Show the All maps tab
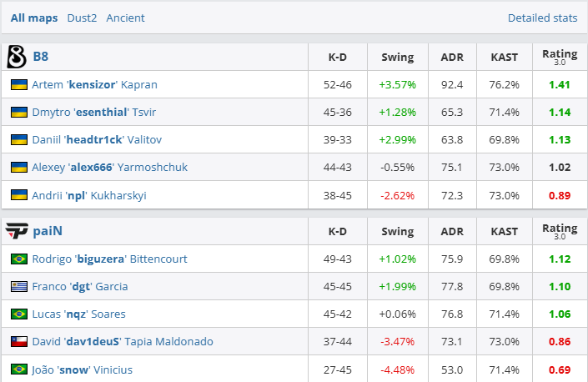This screenshot has width=588, height=382. coord(34,18)
